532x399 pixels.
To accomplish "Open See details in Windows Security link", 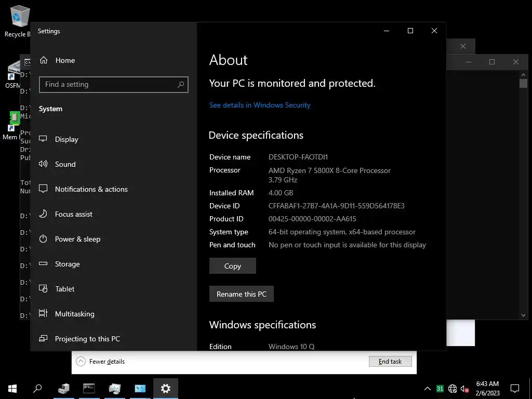I will 260,105.
